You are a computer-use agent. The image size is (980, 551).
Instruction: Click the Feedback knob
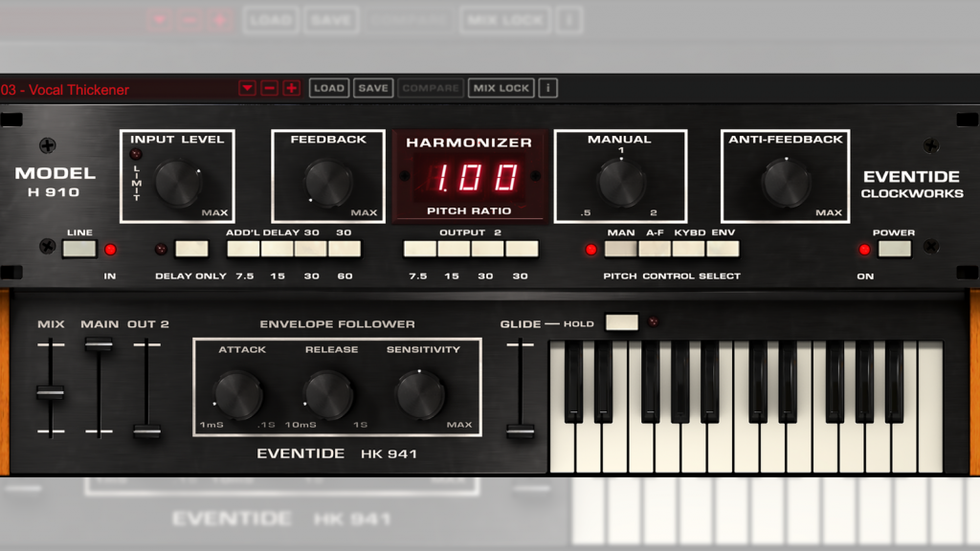[x=328, y=183]
